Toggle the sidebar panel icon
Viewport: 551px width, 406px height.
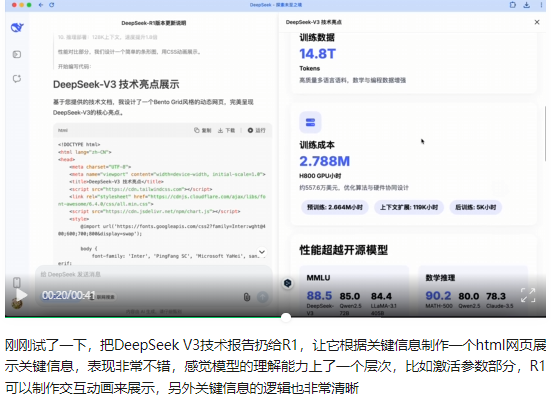[x=17, y=54]
